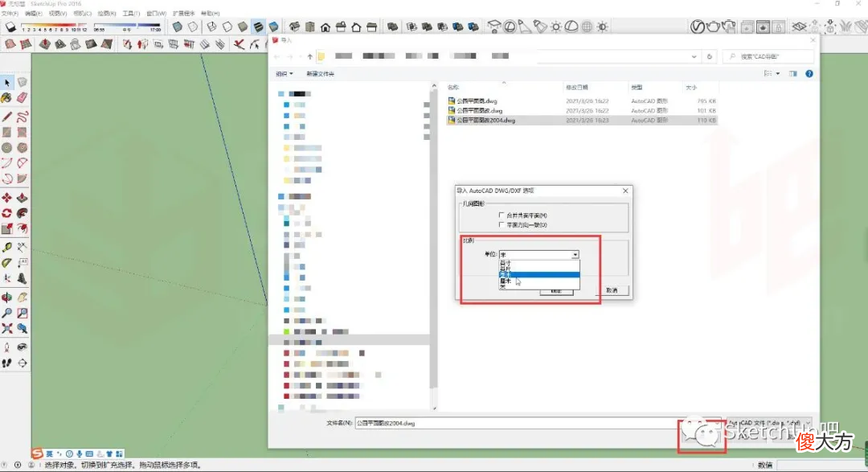
Task: Select the Polygon drawing tool
Action: pos(23,148)
